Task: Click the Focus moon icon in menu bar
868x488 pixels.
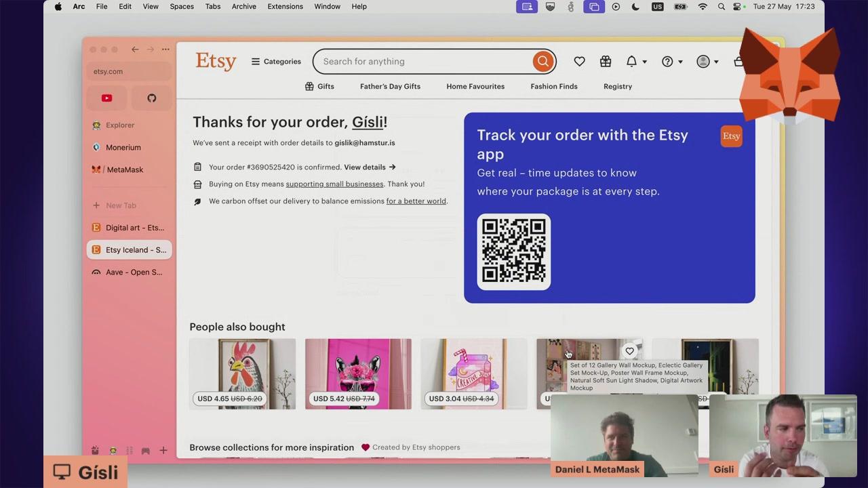Action: click(635, 7)
